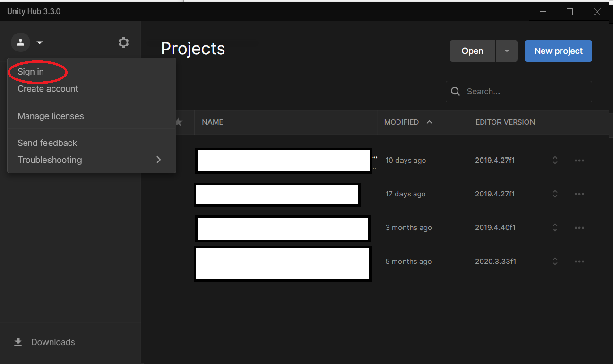Click the account avatar icon
The image size is (613, 364).
coord(20,42)
